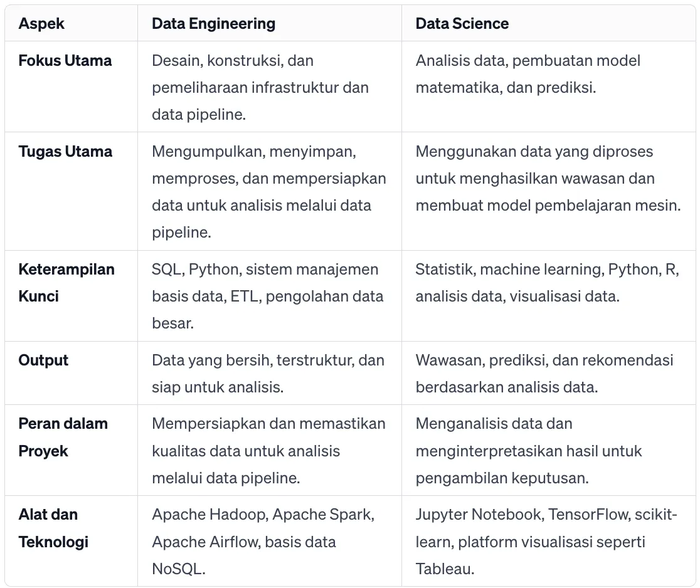Select the "Fokus Utama" row label
Viewport: 700px width, 588px height.
65,61
